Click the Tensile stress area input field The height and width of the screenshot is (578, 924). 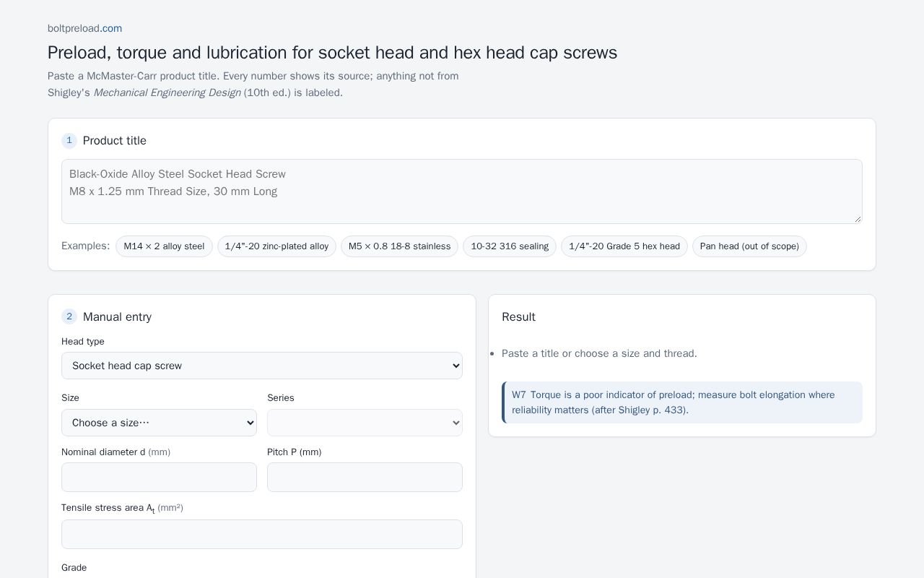point(262,534)
